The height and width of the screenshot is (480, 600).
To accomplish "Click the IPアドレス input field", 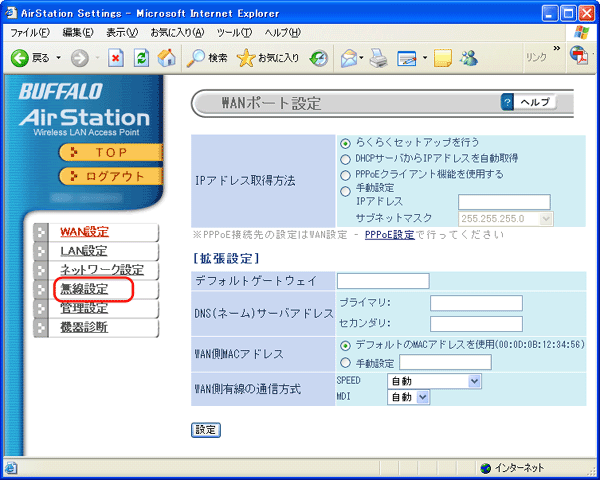I will tap(504, 202).
